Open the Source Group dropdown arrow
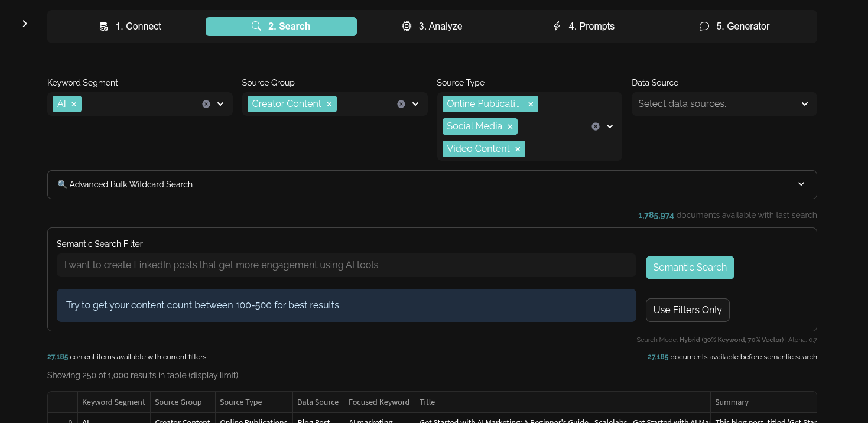This screenshot has height=423, width=868. [x=415, y=104]
